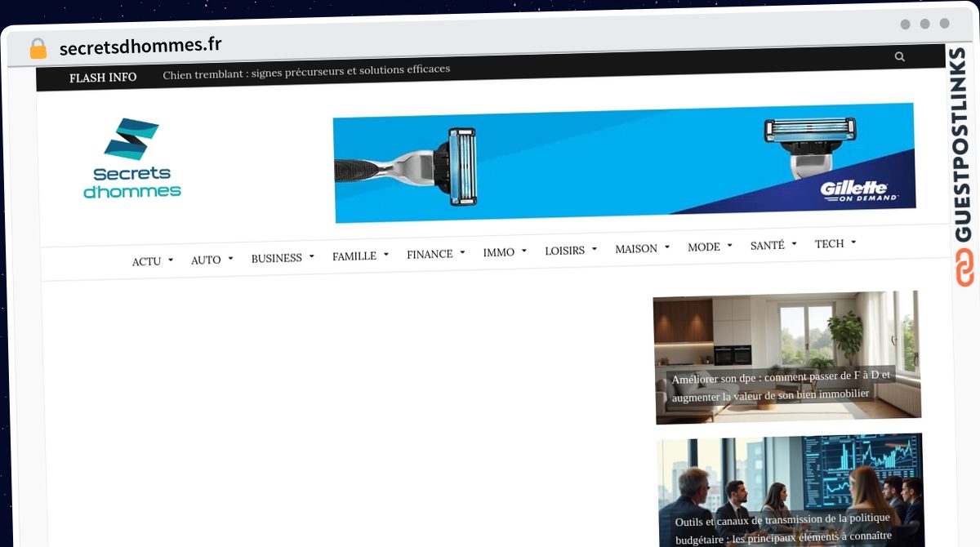Expand the dropdown arrow next to IMMO

point(523,251)
